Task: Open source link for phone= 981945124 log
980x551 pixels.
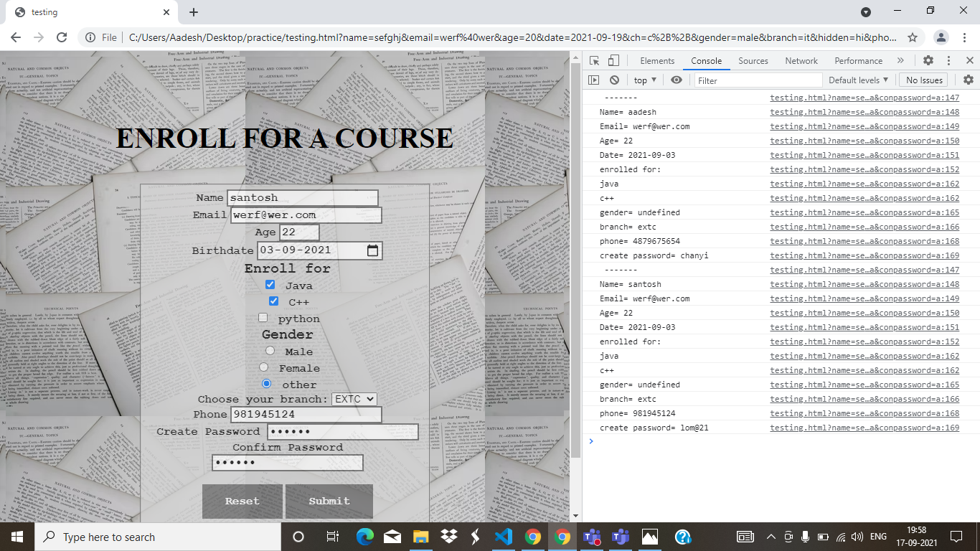Action: coord(864,413)
